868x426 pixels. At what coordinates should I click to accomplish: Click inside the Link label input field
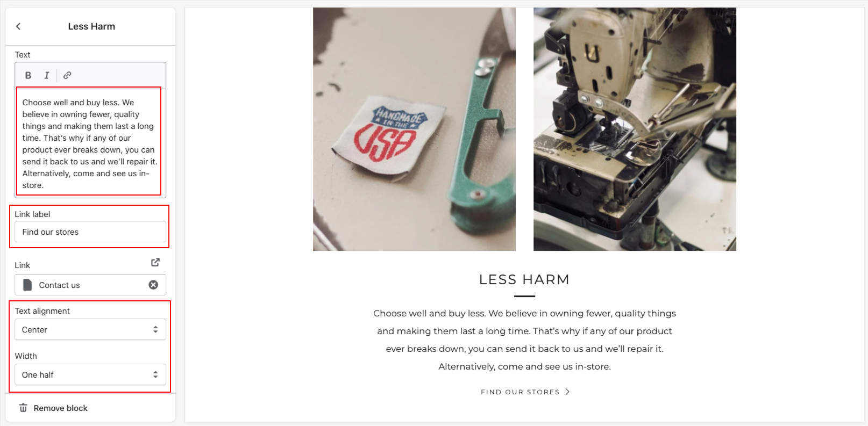tap(90, 232)
